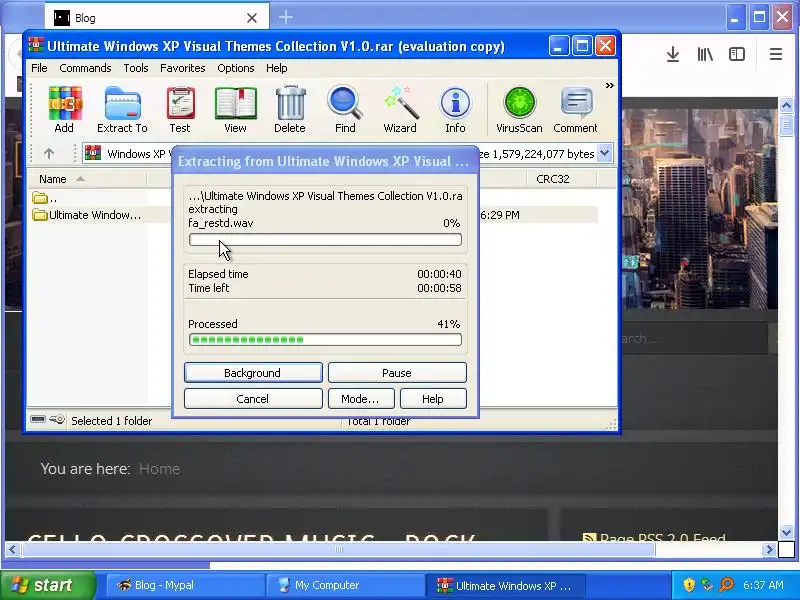Image resolution: width=800 pixels, height=600 pixels.
Task: Toggle the browser sidebar icon
Action: tap(737, 54)
